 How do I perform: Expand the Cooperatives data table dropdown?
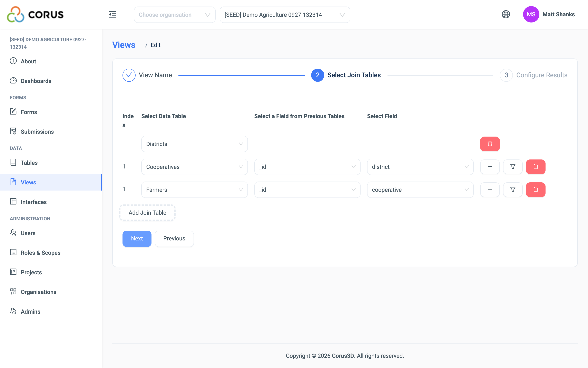point(194,167)
